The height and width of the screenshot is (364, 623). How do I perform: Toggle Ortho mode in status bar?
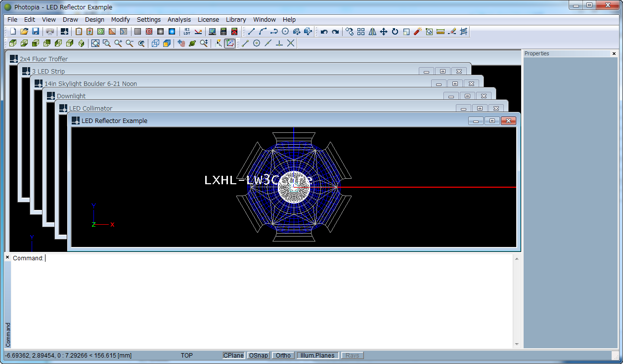283,355
